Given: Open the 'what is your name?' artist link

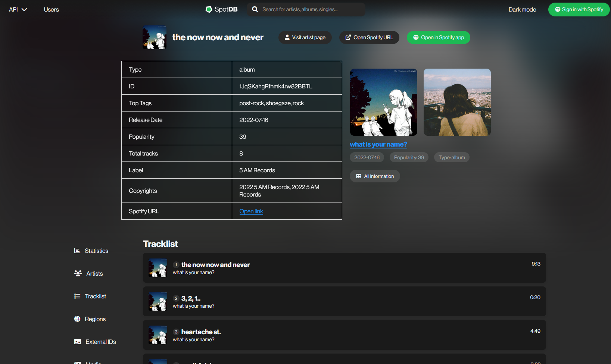Looking at the screenshot, I should [378, 144].
